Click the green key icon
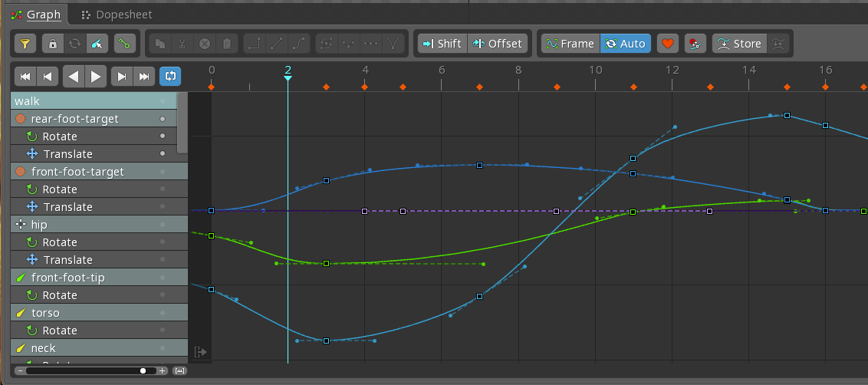This screenshot has width=868, height=385. coord(125,44)
